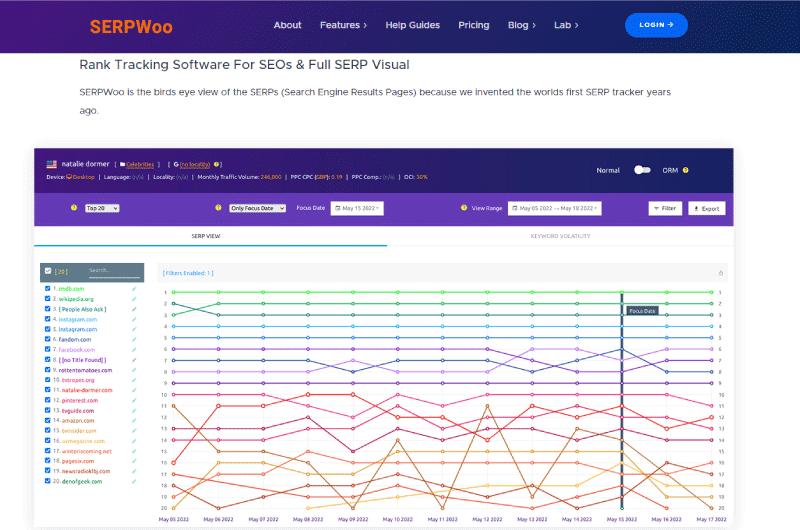Screen dimensions: 800x530
Task: Open the View Range date picker
Action: 555,208
